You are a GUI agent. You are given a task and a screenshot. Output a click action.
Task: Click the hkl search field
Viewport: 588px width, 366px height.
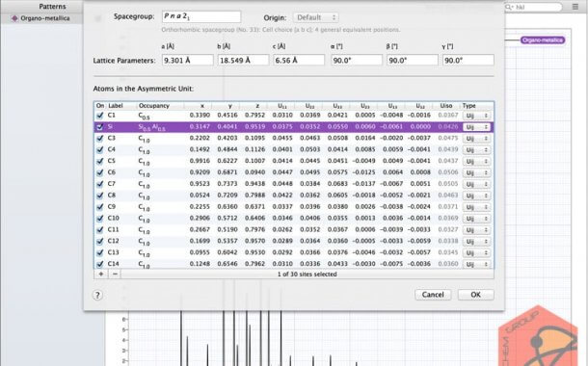pyautogui.click(x=533, y=7)
